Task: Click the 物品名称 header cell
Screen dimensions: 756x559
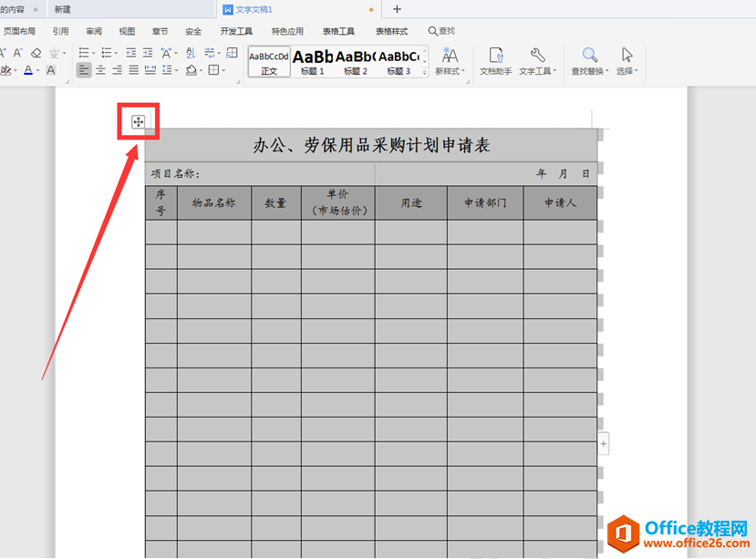Action: pyautogui.click(x=214, y=203)
